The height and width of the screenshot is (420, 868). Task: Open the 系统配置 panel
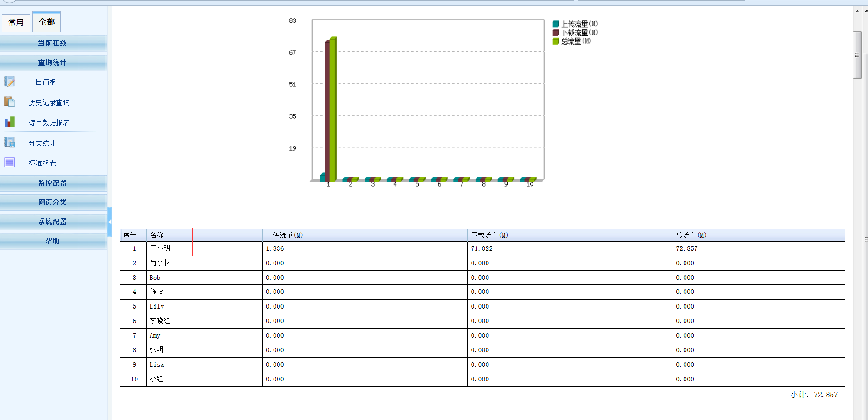click(53, 222)
